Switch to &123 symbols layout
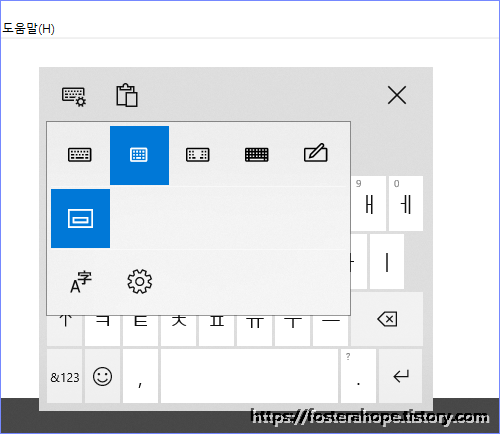The image size is (500, 434). pyautogui.click(x=65, y=377)
